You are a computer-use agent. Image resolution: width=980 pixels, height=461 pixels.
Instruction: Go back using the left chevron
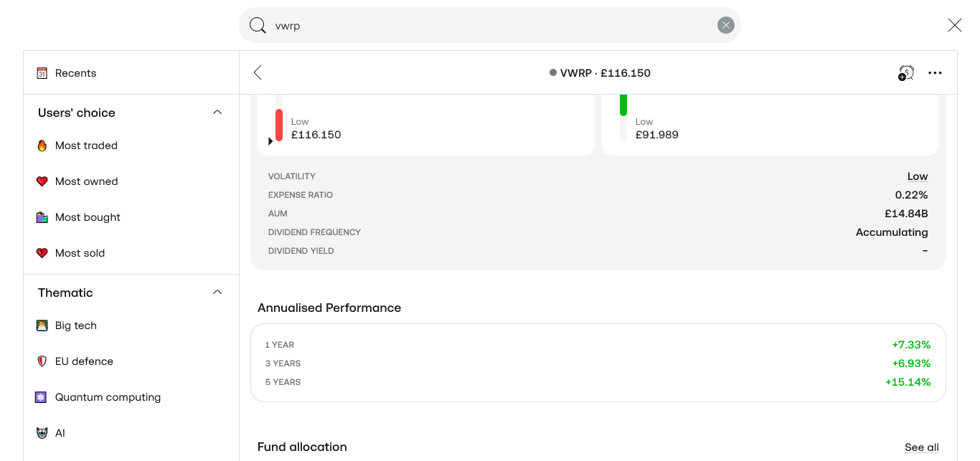pyautogui.click(x=258, y=72)
